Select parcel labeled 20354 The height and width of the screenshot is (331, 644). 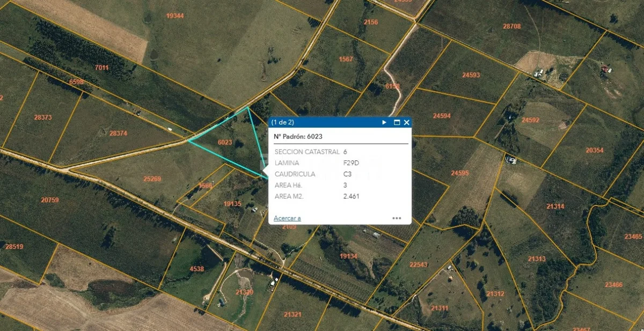(595, 151)
